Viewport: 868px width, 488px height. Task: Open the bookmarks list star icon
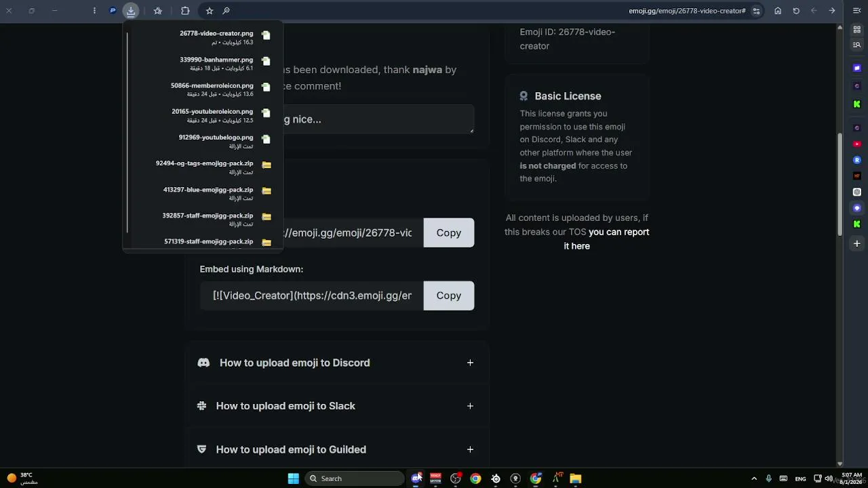click(157, 11)
